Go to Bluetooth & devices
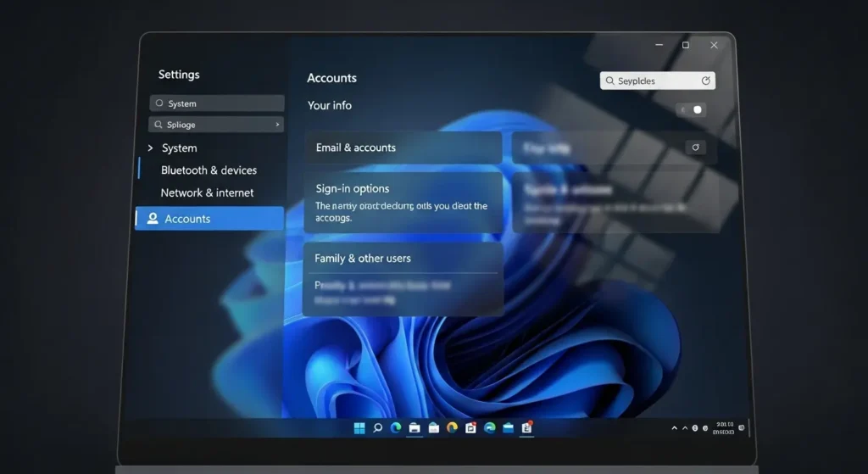 [x=209, y=170]
